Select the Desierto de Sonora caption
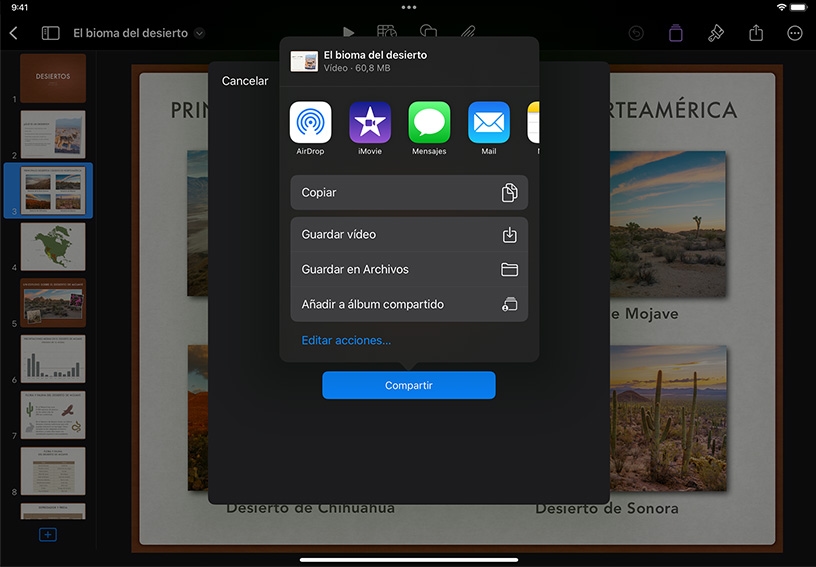816x567 pixels. (x=607, y=508)
